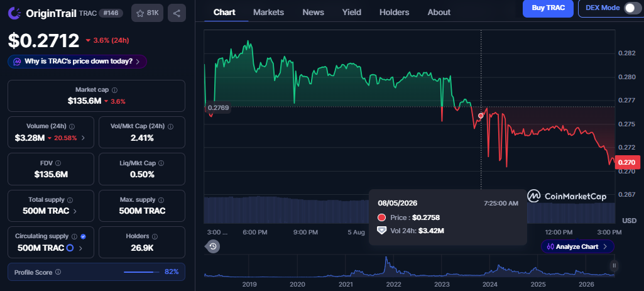
Task: Click the AI icon in price-down prompt
Action: pyautogui.click(x=17, y=62)
